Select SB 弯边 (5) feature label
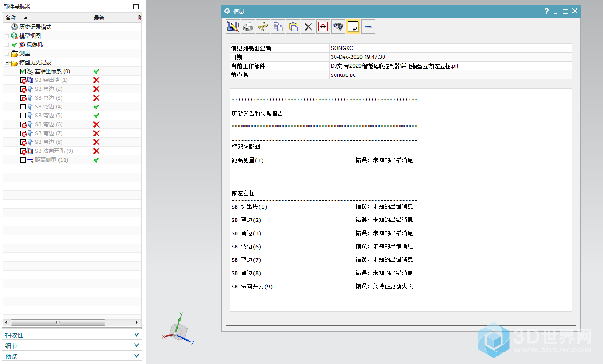 click(x=49, y=116)
